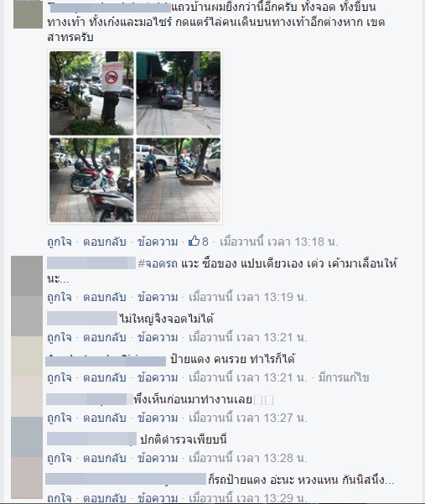Open the rider near white pickup photo

[179, 180]
